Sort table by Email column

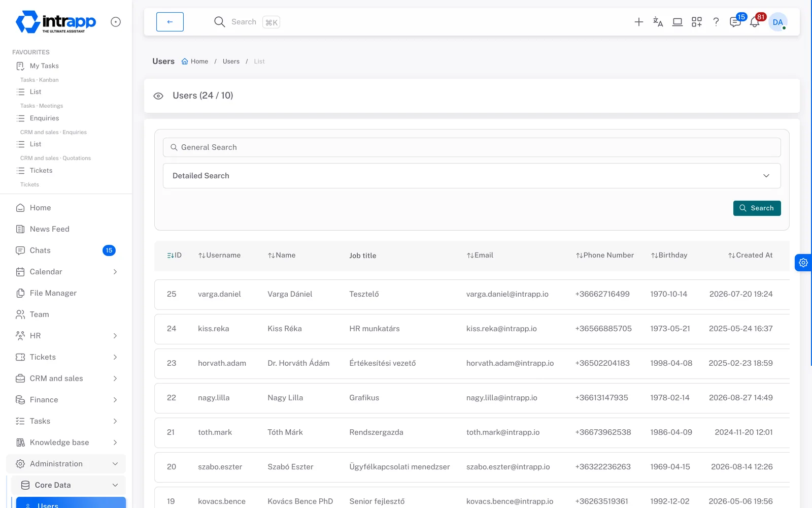(480, 256)
